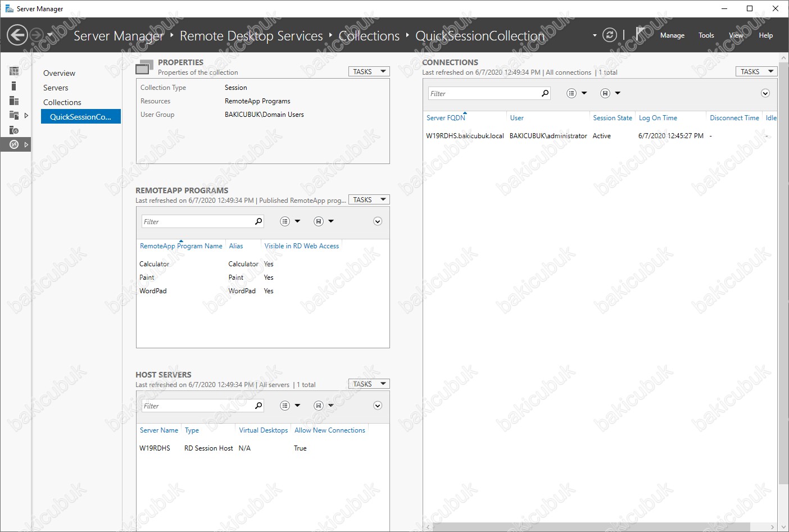Expand the RemoteApp Programs filter criteria chevron
789x532 pixels.
(x=378, y=221)
